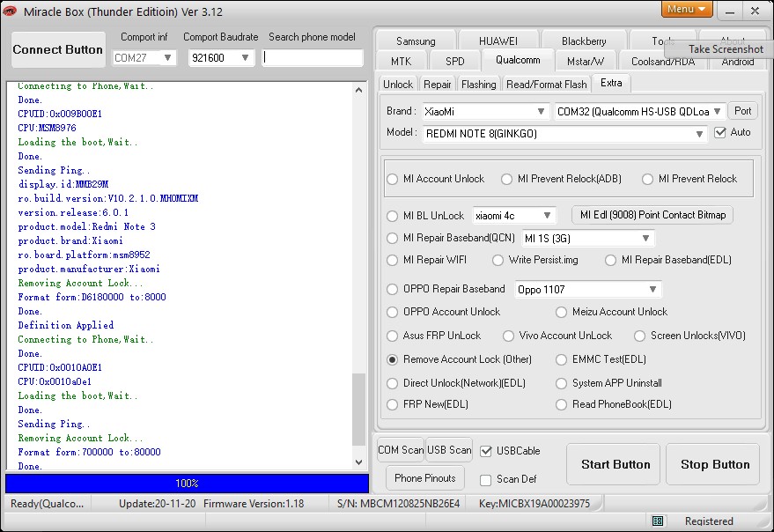Click the Start Button
This screenshot has width=774, height=532.
tap(613, 464)
